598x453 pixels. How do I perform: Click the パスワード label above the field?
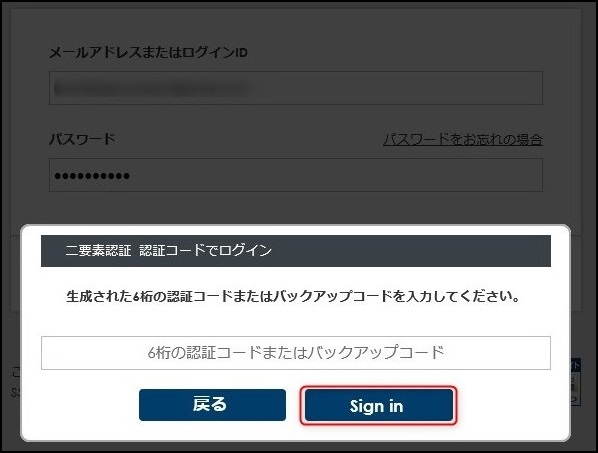click(x=82, y=139)
